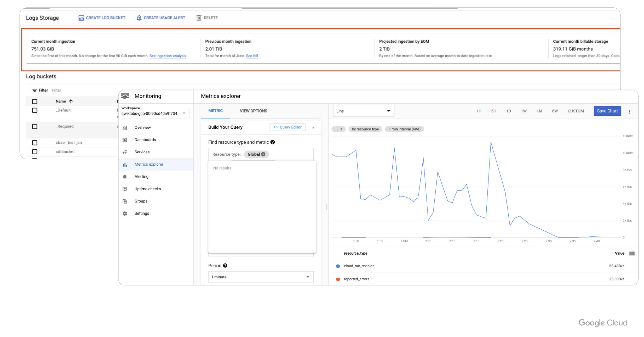The height and width of the screenshot is (337, 644).
Task: Open the Line chart type dropdown
Action: [x=363, y=111]
